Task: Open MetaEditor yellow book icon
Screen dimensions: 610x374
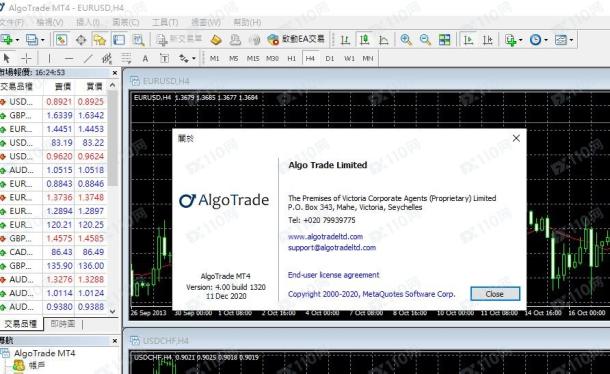Action: [216, 40]
